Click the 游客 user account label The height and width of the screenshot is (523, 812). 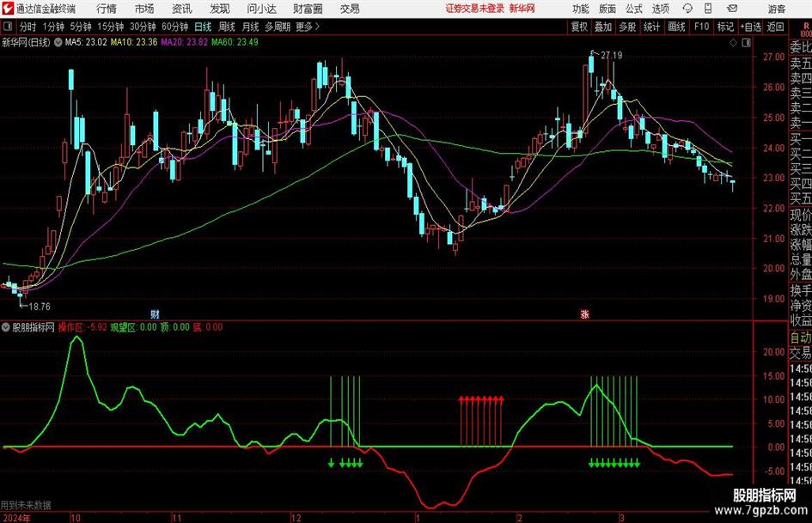777,9
